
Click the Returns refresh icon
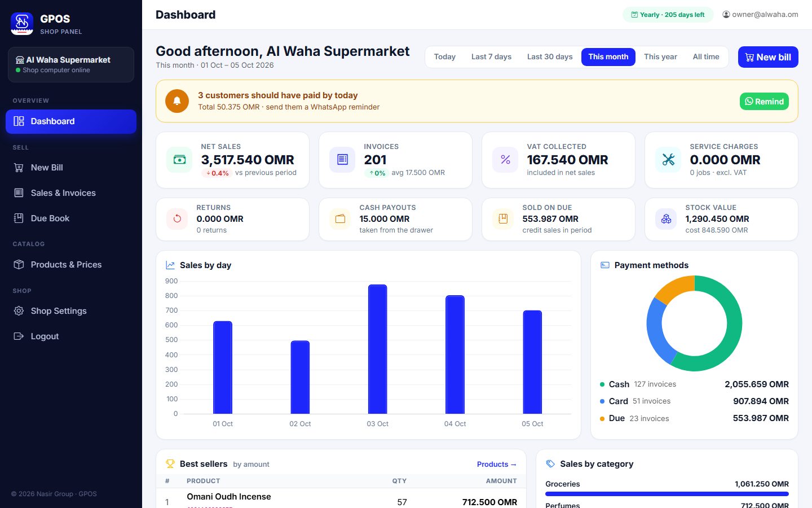pos(177,219)
